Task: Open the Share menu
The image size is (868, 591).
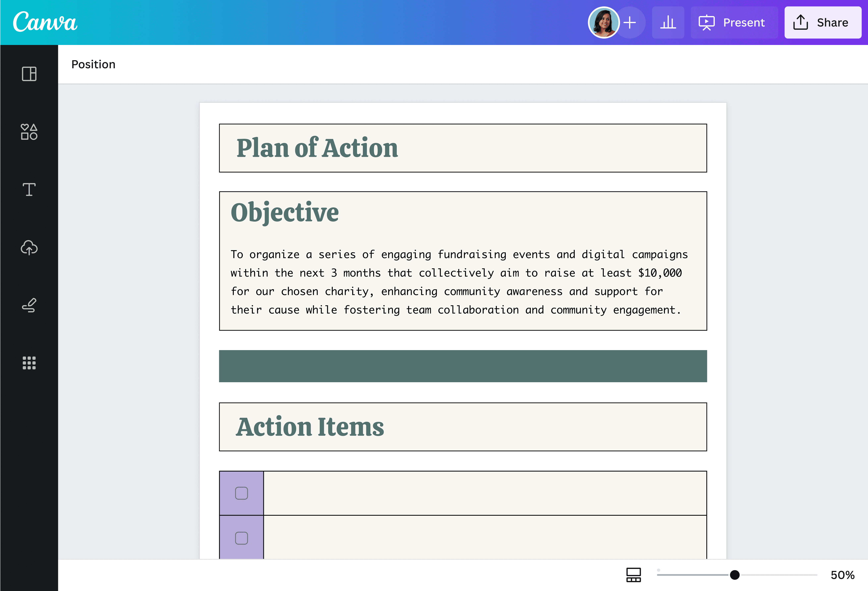Action: [x=823, y=22]
